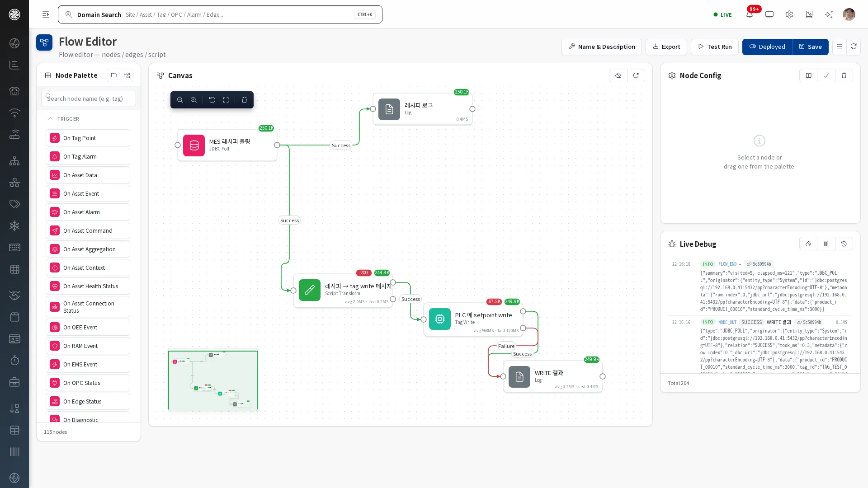The width and height of the screenshot is (868, 488).
Task: Open the list menu icon beside Save
Action: click(x=840, y=47)
